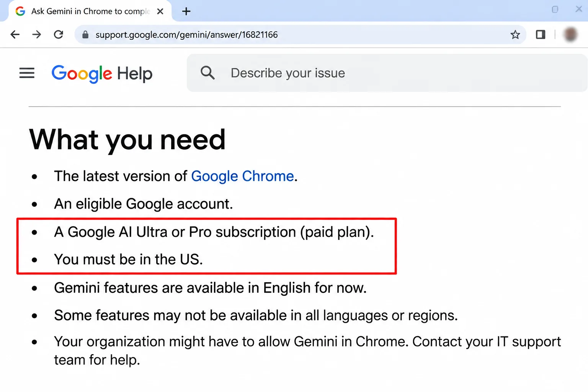Open the Google Chrome link
This screenshot has width=588, height=392.
(x=242, y=176)
